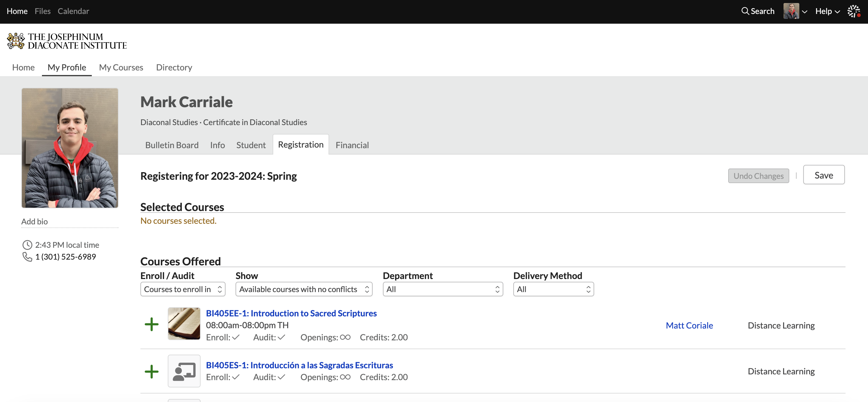Click the classroom placeholder icon for BI405ES-1

184,371
